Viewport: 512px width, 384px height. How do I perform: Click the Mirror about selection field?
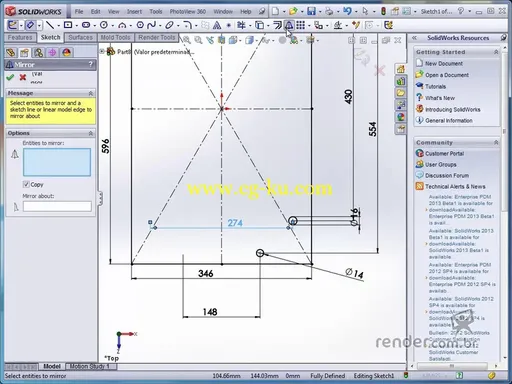tap(57, 206)
